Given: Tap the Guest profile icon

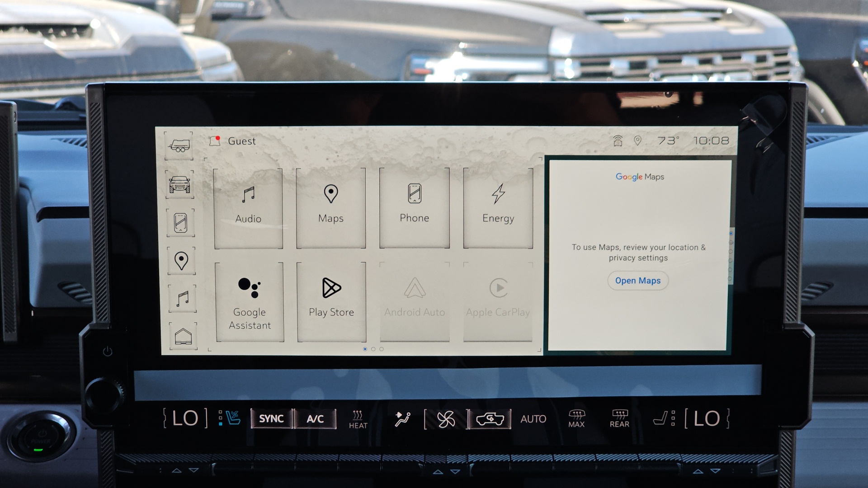Looking at the screenshot, I should click(x=215, y=141).
